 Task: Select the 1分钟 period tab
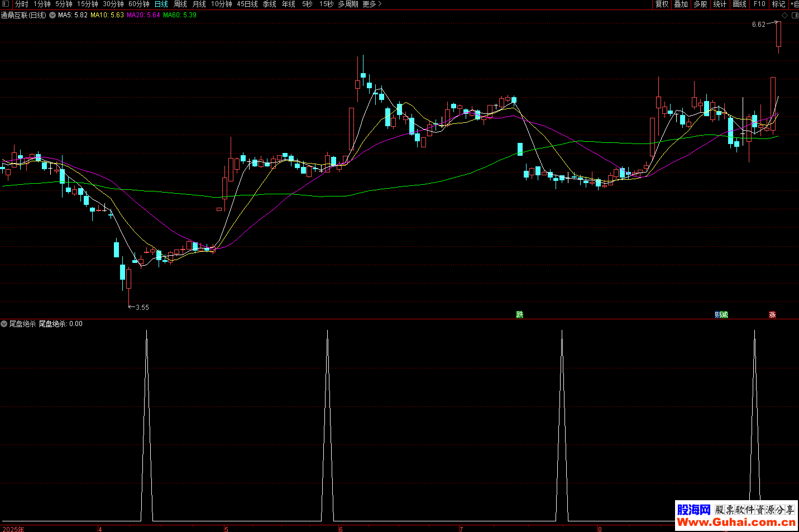(x=42, y=4)
